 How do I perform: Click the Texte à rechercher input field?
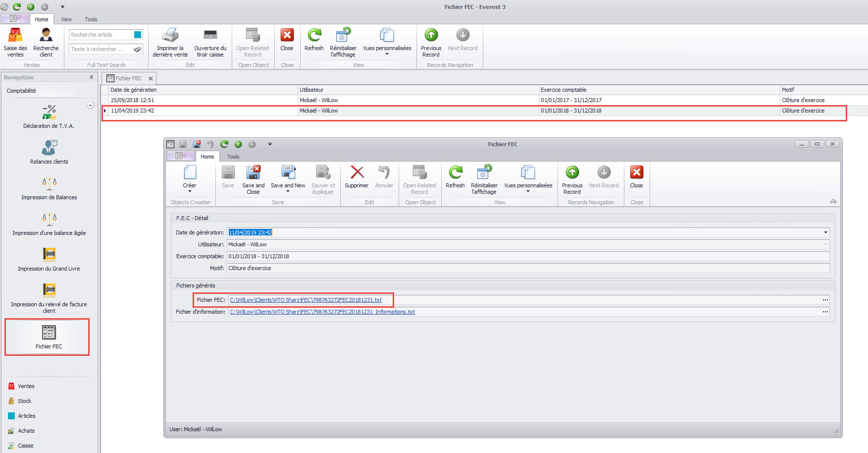pyautogui.click(x=101, y=49)
